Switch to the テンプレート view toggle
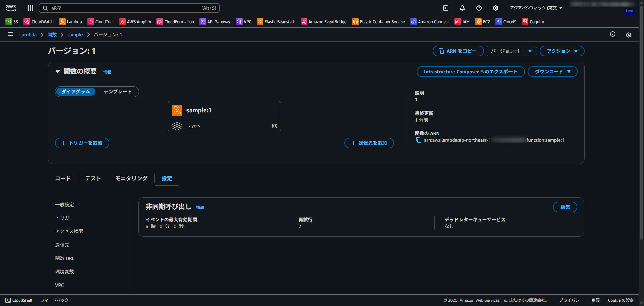 click(118, 92)
